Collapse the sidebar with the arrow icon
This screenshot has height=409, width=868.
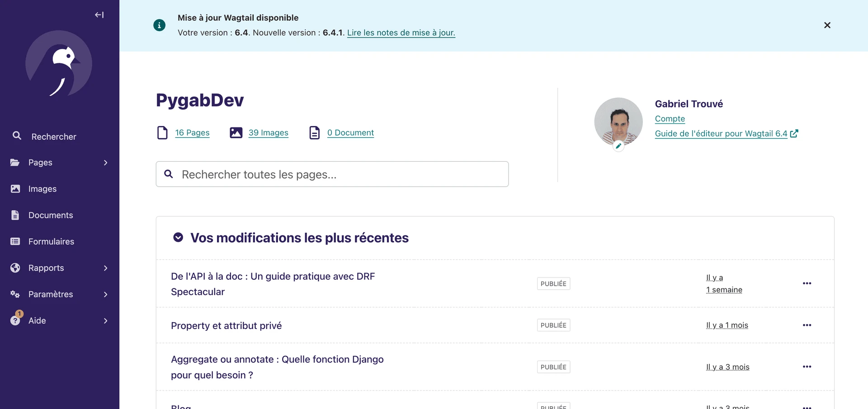click(99, 15)
